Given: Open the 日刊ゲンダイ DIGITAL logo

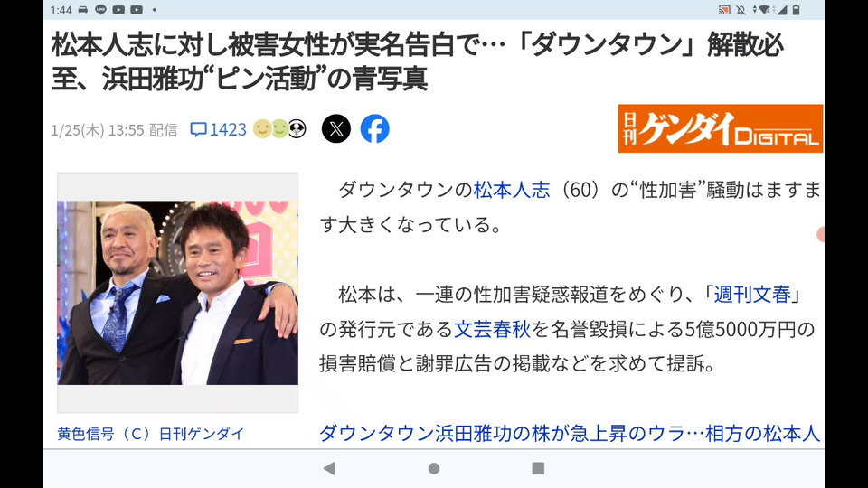Looking at the screenshot, I should click(x=721, y=128).
